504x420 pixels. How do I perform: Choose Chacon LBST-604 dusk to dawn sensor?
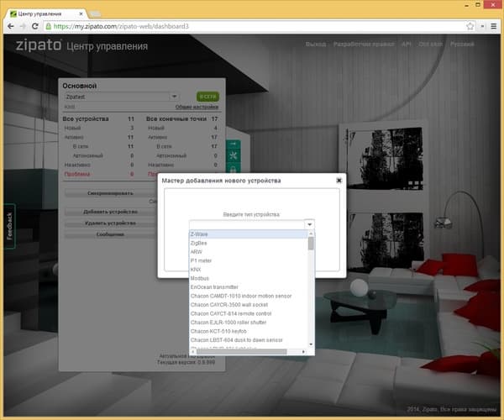(x=249, y=340)
